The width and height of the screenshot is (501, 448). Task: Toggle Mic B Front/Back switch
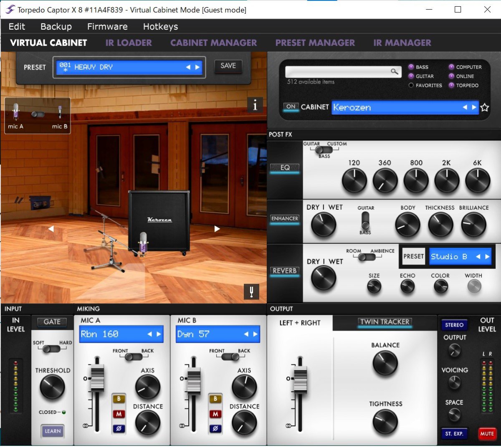point(230,357)
